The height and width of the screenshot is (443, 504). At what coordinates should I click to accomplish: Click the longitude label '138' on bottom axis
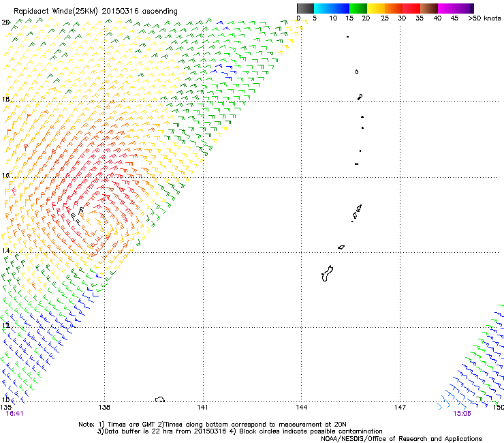coord(104,408)
